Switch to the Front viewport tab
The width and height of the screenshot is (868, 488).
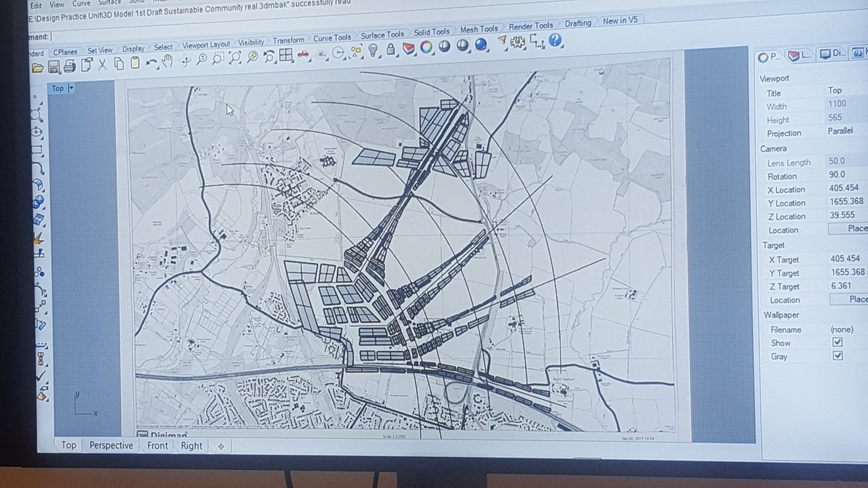point(157,446)
